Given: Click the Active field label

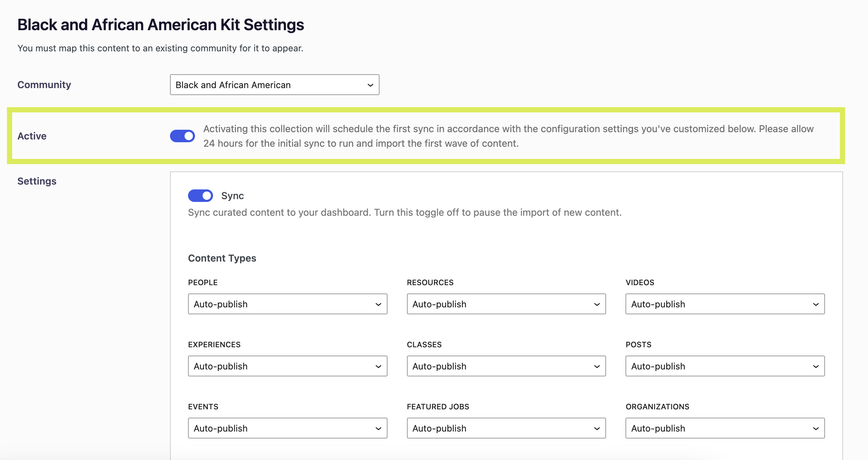Looking at the screenshot, I should (x=32, y=136).
